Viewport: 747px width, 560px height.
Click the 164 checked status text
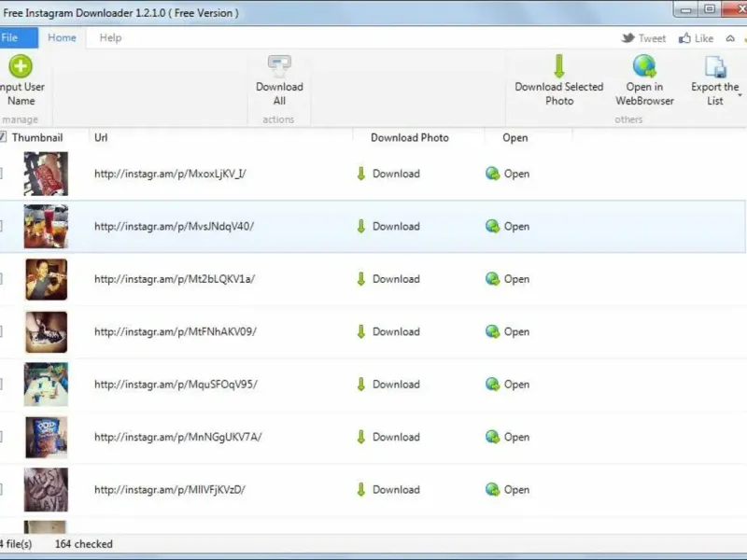84,544
